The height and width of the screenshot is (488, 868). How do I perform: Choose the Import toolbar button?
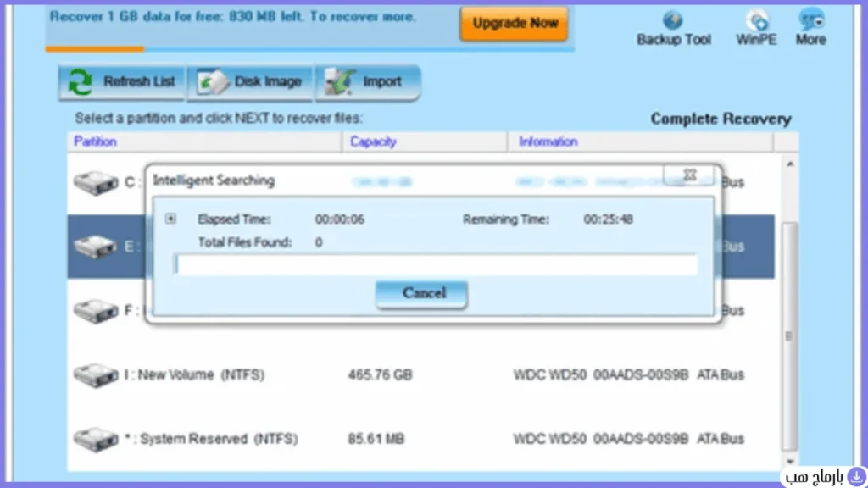coord(368,82)
